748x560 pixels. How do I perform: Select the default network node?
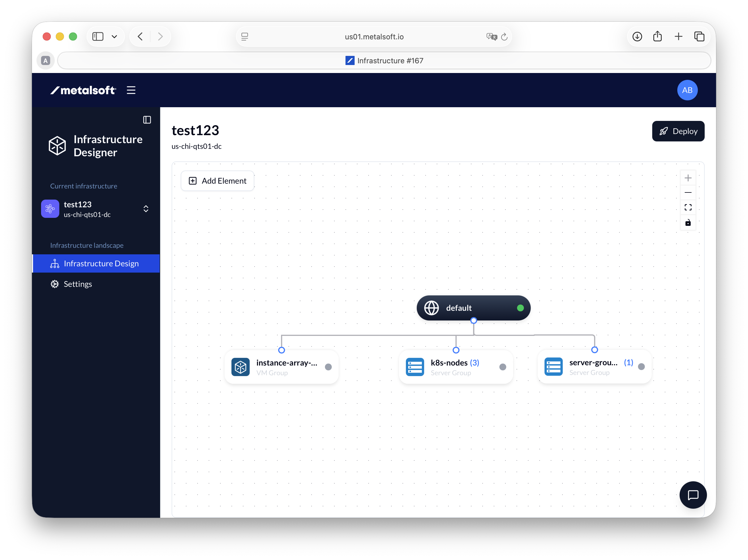[473, 308]
